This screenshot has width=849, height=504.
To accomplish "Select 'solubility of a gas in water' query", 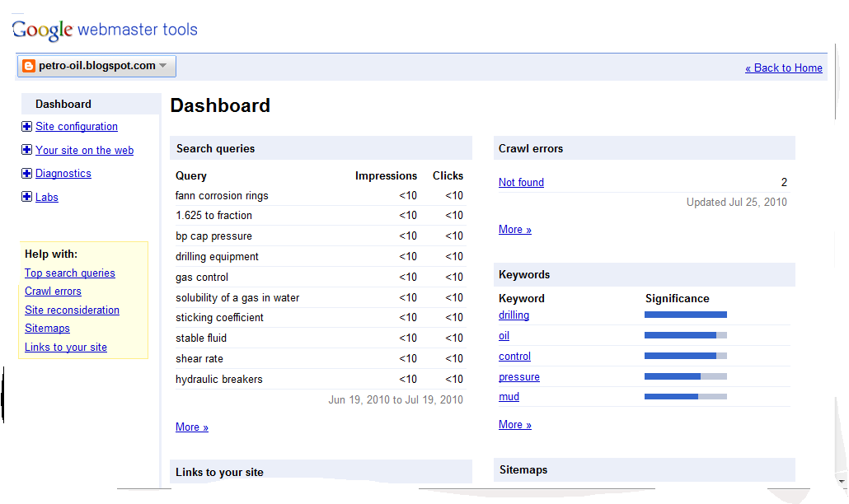I will 237,297.
